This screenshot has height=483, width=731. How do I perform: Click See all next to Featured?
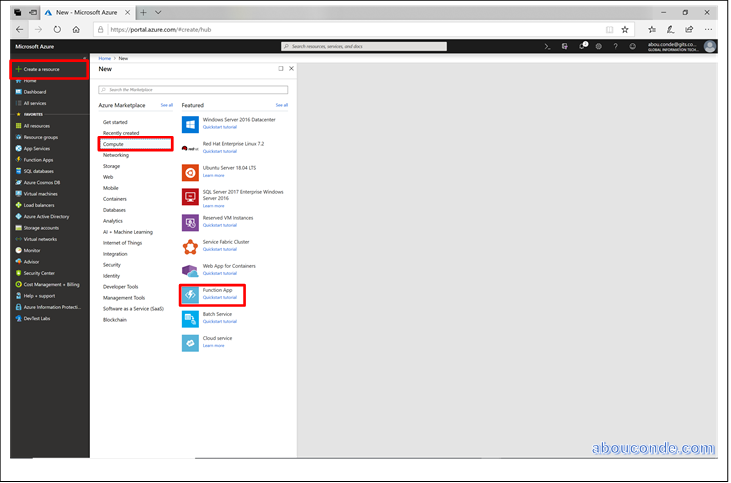(x=282, y=105)
